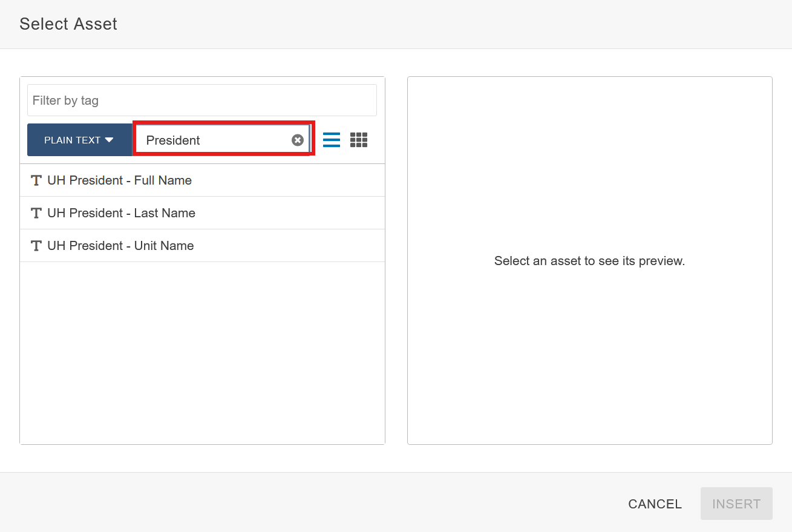Click text icon beside UH President Full Name

point(36,180)
